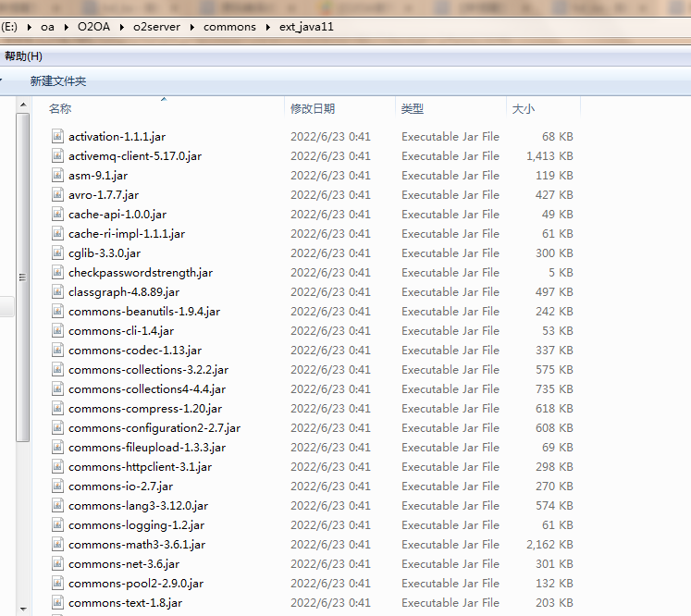Click the commons-net-3.6.jar file icon
The height and width of the screenshot is (616, 691).
pyautogui.click(x=57, y=564)
